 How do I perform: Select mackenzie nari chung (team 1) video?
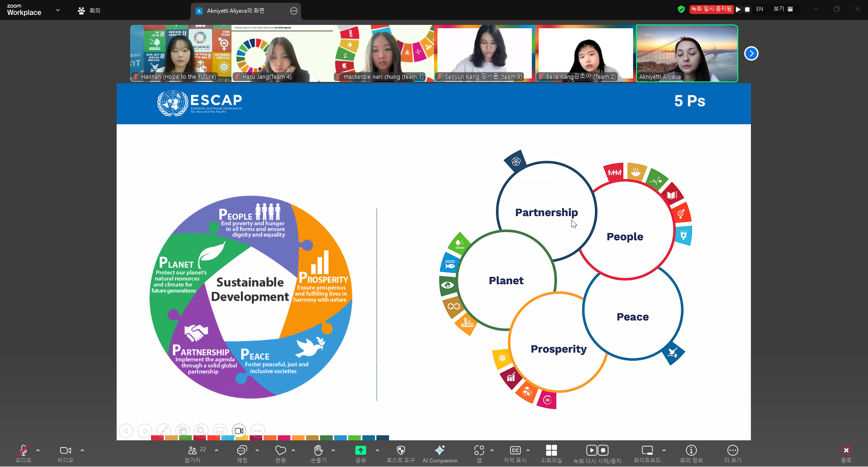(x=383, y=53)
